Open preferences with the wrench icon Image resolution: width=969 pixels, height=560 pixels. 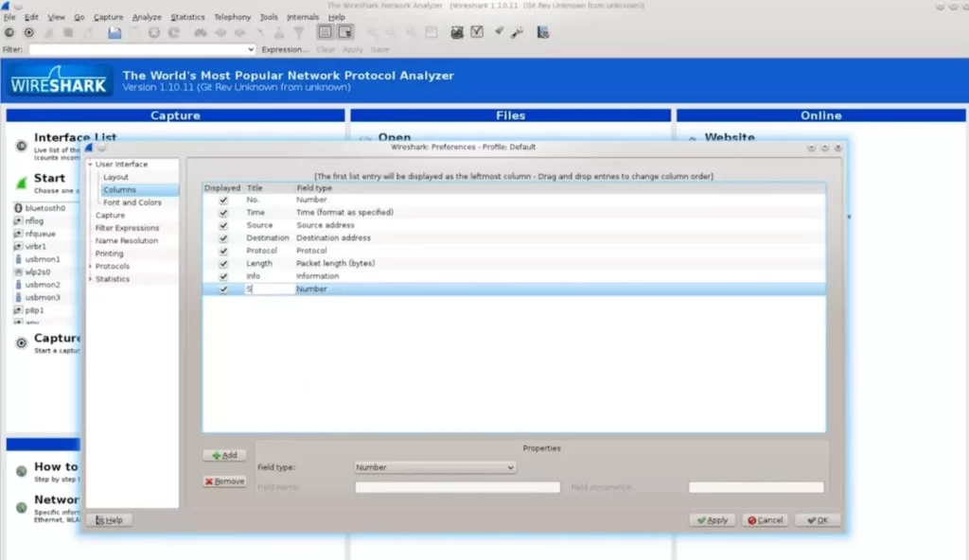click(516, 33)
